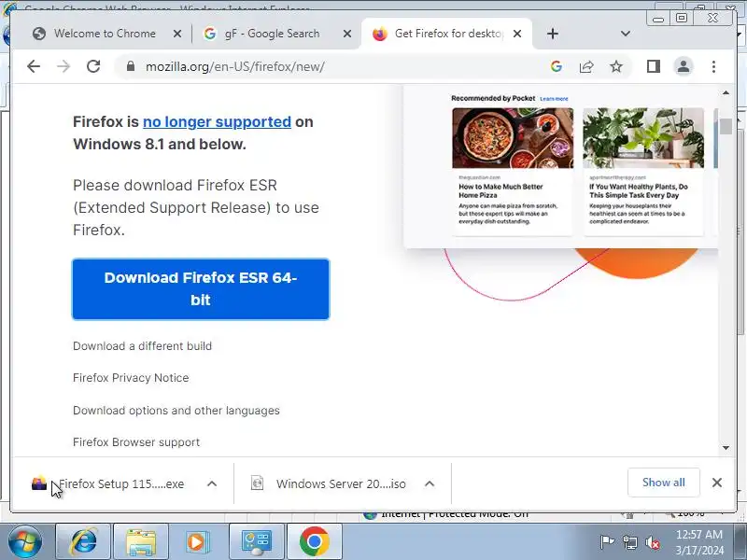Open Internet Explorer from the taskbar
Image resolution: width=747 pixels, height=560 pixels.
[x=83, y=541]
